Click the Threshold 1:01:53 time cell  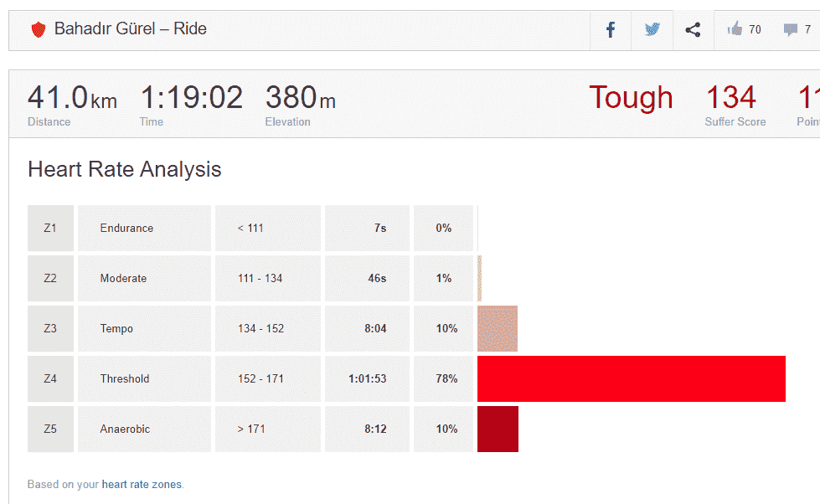pos(367,378)
